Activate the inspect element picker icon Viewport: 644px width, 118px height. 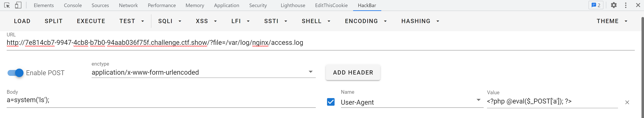pyautogui.click(x=7, y=5)
